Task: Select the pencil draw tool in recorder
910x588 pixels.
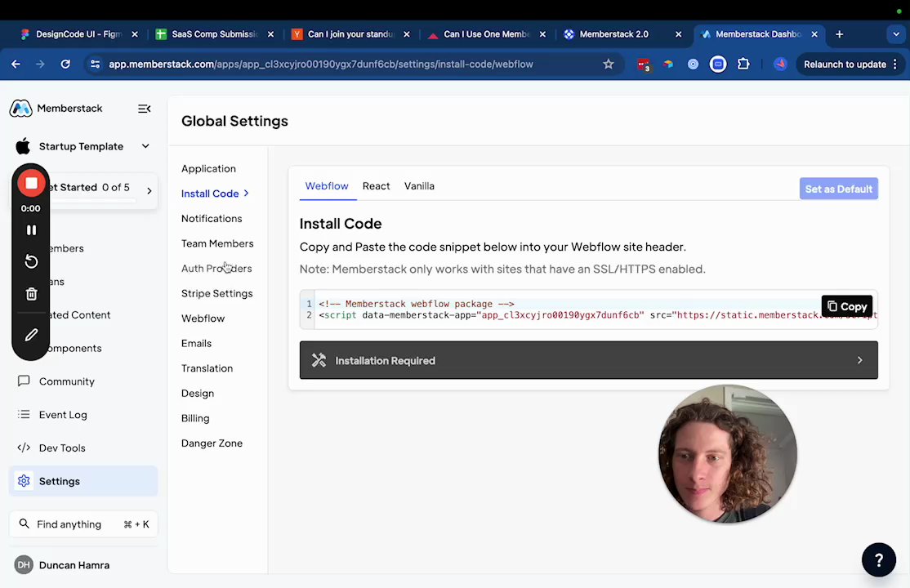Action: (31, 335)
